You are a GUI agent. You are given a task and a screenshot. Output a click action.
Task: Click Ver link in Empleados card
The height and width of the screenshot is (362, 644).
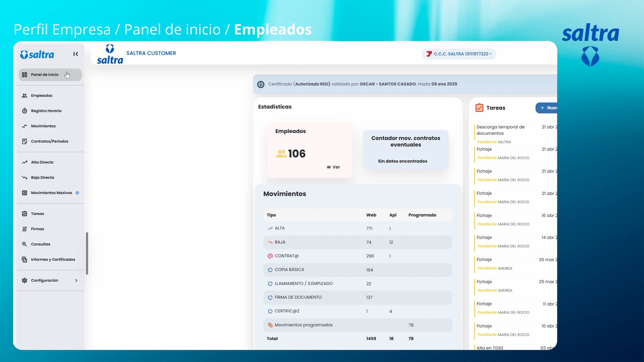(x=333, y=167)
